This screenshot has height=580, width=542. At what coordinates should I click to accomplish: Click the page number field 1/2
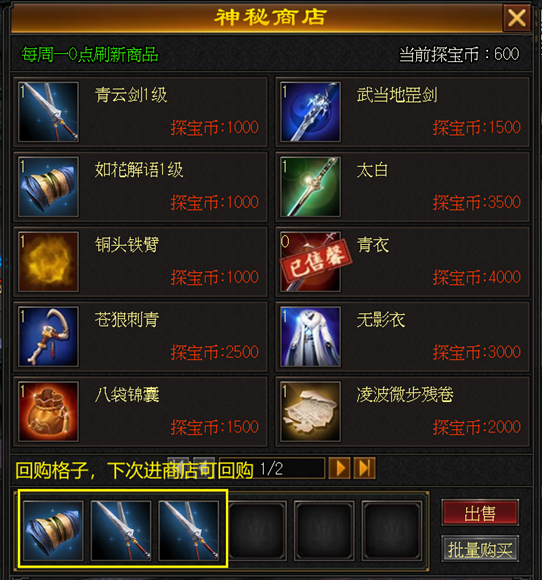click(x=272, y=469)
